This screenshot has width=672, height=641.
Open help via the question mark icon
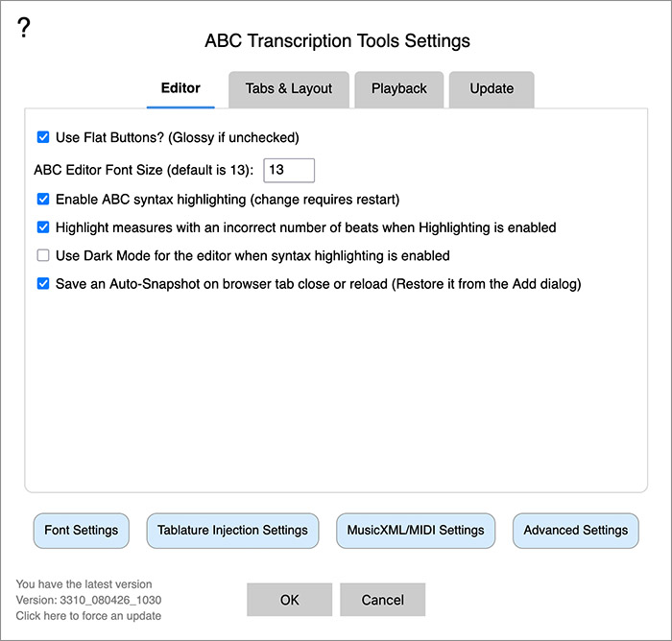pos(24,28)
